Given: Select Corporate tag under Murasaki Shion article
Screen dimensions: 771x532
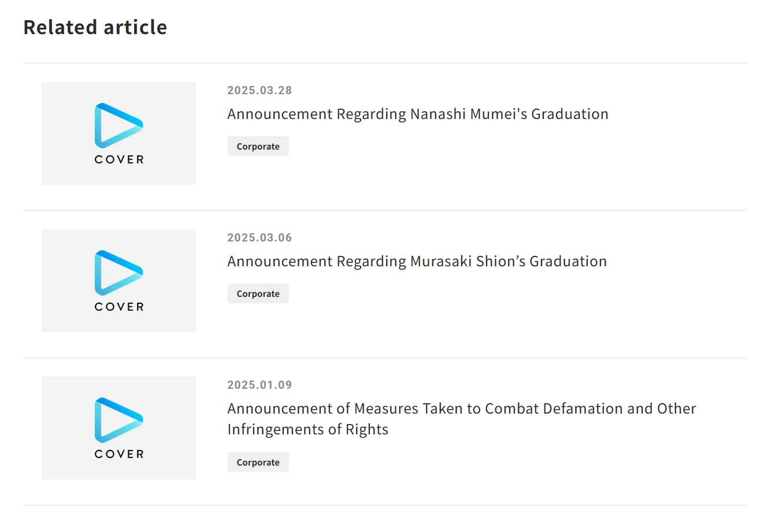Looking at the screenshot, I should click(258, 293).
